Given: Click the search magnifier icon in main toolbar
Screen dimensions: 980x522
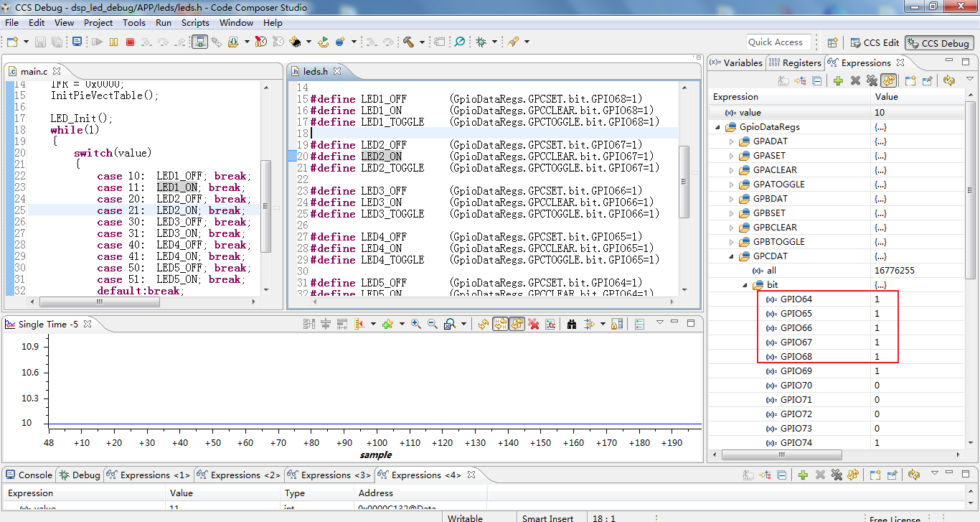Looking at the screenshot, I should coord(460,42).
